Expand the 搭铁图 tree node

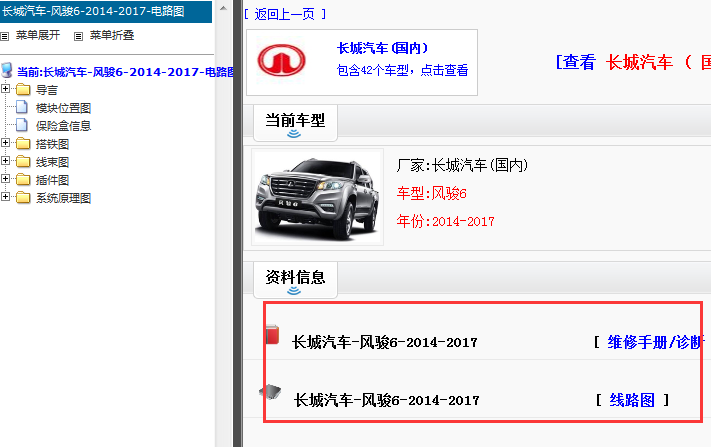pyautogui.click(x=7, y=144)
